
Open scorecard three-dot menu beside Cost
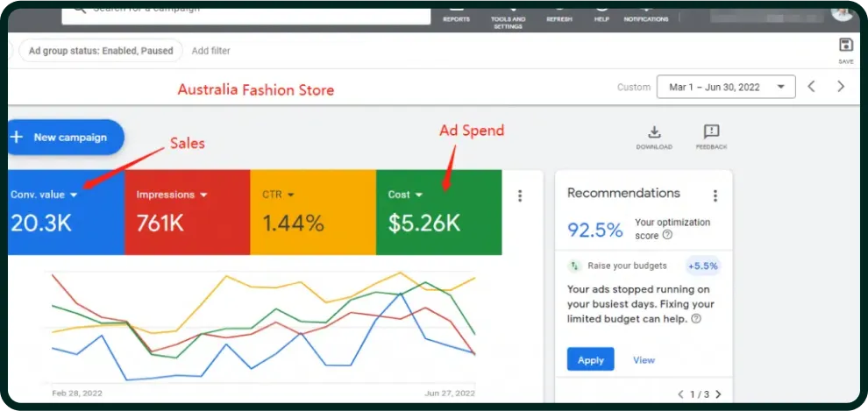(519, 195)
